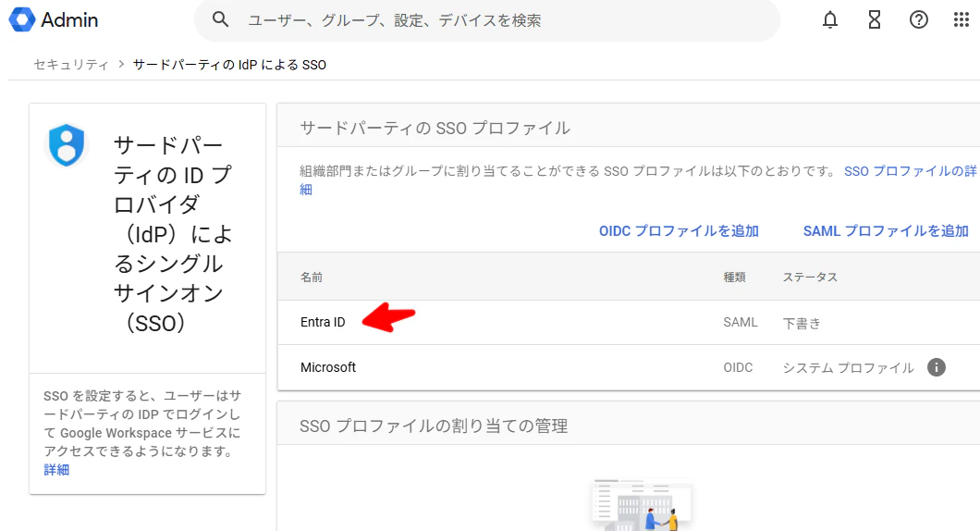Screen dimensions: 980x531
Task: Open the help question mark icon
Action: tap(918, 20)
